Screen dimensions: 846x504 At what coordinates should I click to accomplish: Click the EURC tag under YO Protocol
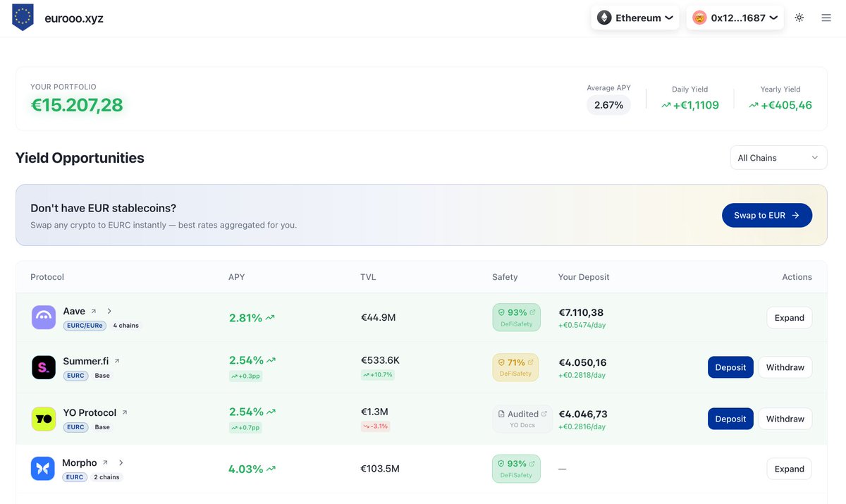point(75,427)
